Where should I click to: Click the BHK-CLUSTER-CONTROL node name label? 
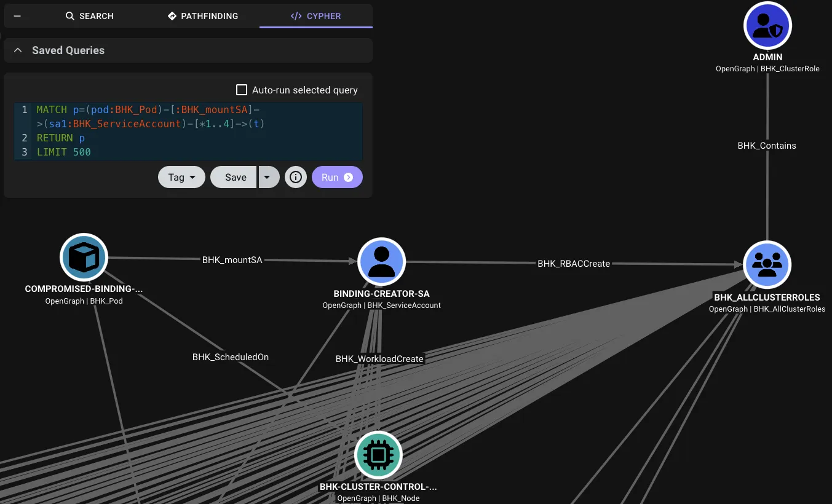click(378, 487)
